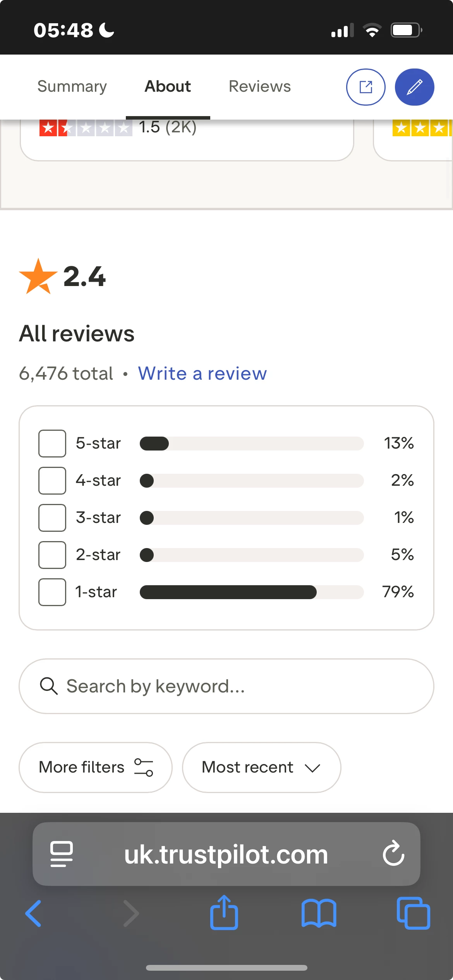Open Safari bookmarks book icon

coord(319,913)
